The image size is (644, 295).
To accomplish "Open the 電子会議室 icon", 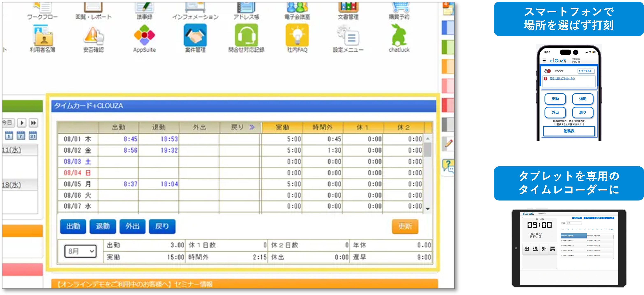I will point(297,10).
